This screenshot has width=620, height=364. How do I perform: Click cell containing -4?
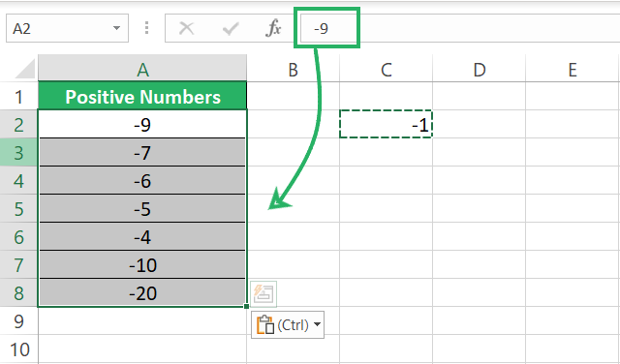pos(142,236)
